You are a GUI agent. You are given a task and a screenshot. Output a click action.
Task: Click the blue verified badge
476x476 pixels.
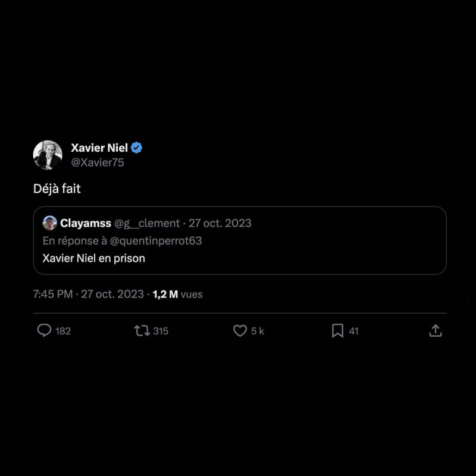tap(136, 148)
